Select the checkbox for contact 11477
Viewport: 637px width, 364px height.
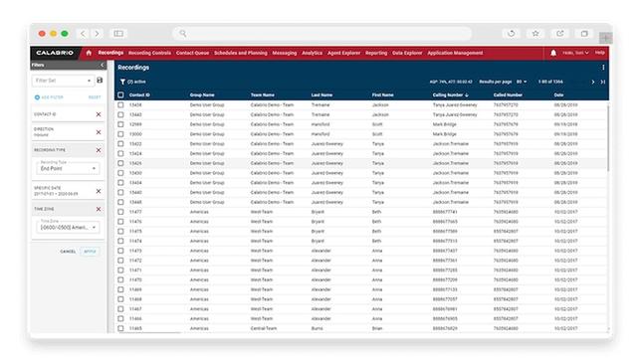[120, 212]
